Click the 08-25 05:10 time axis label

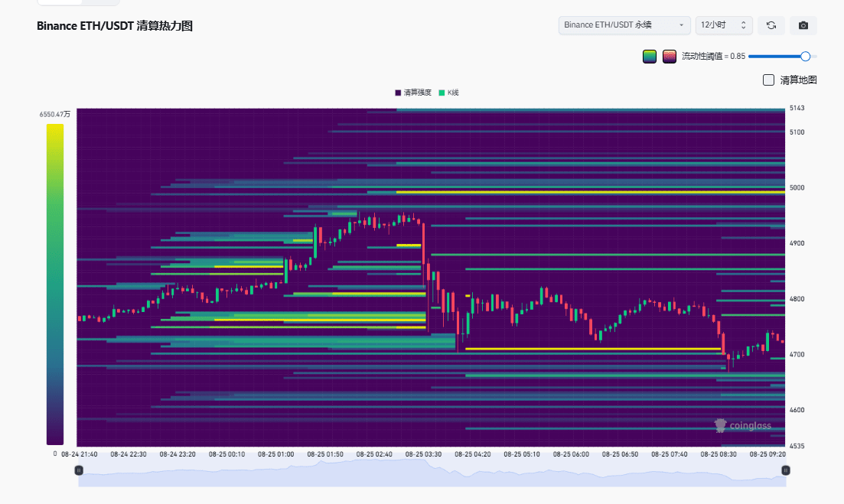522,454
